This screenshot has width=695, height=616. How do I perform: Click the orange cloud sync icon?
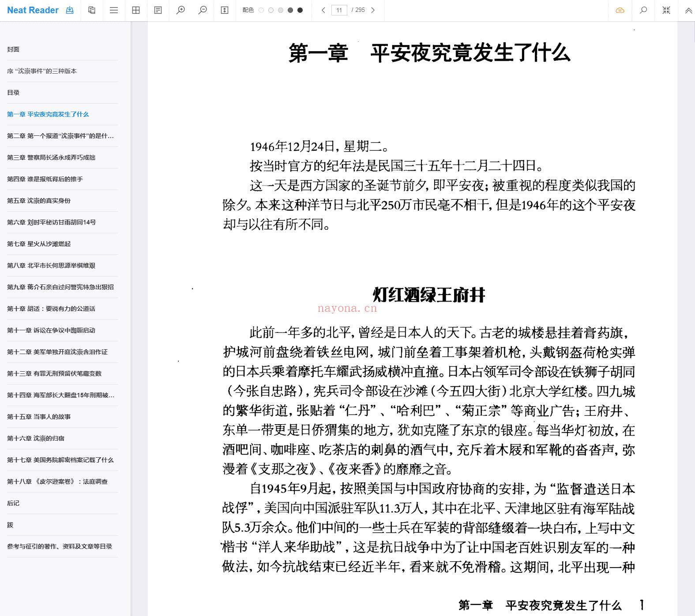point(620,10)
